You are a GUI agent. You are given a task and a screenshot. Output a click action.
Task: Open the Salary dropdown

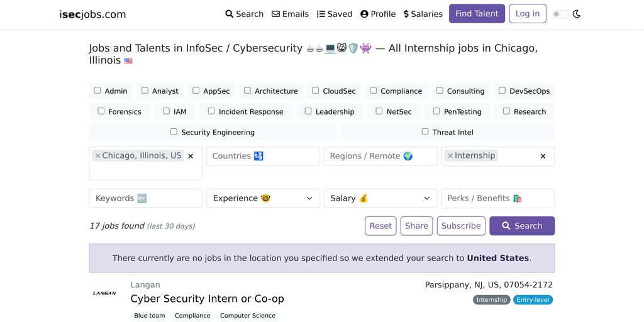[380, 198]
